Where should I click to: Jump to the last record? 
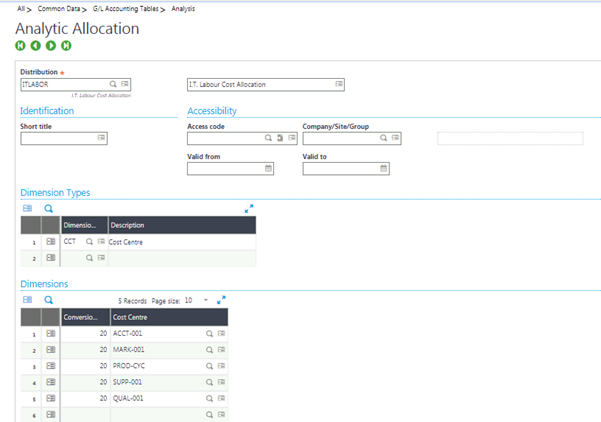click(66, 46)
